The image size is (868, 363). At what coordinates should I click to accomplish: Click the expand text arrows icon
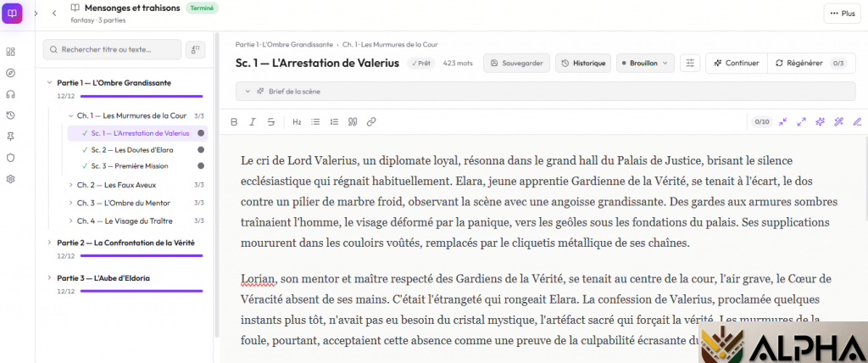point(801,122)
